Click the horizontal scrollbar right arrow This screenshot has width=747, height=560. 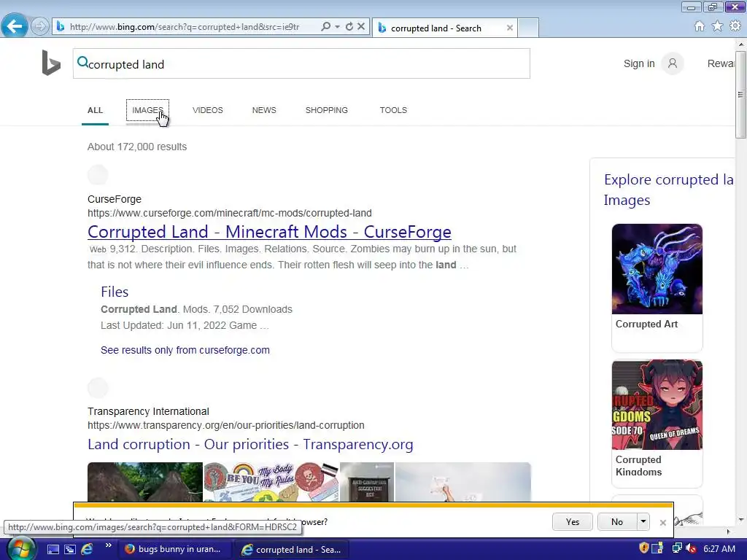[x=728, y=532]
